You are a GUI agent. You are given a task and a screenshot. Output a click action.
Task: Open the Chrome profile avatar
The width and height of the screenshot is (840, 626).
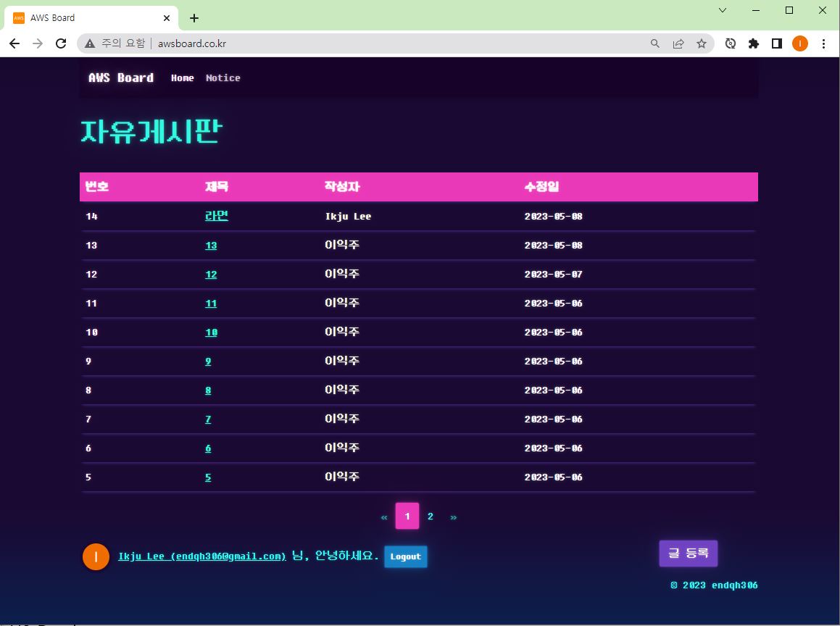click(x=800, y=44)
